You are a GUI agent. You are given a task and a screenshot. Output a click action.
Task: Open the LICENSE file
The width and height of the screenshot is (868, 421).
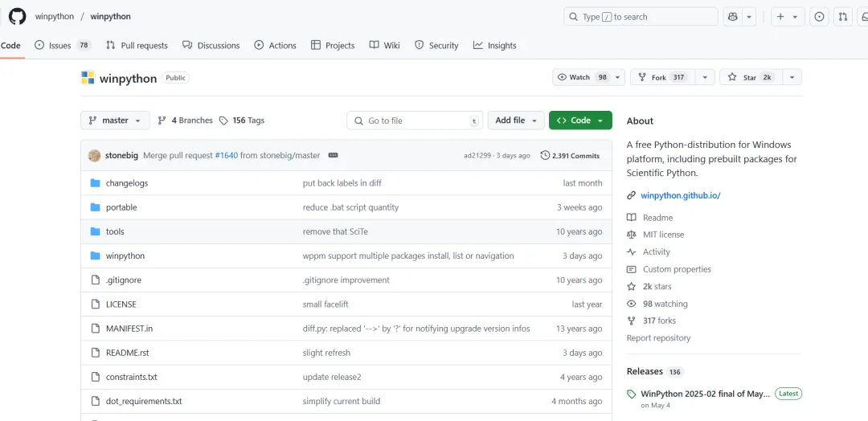[x=121, y=305]
